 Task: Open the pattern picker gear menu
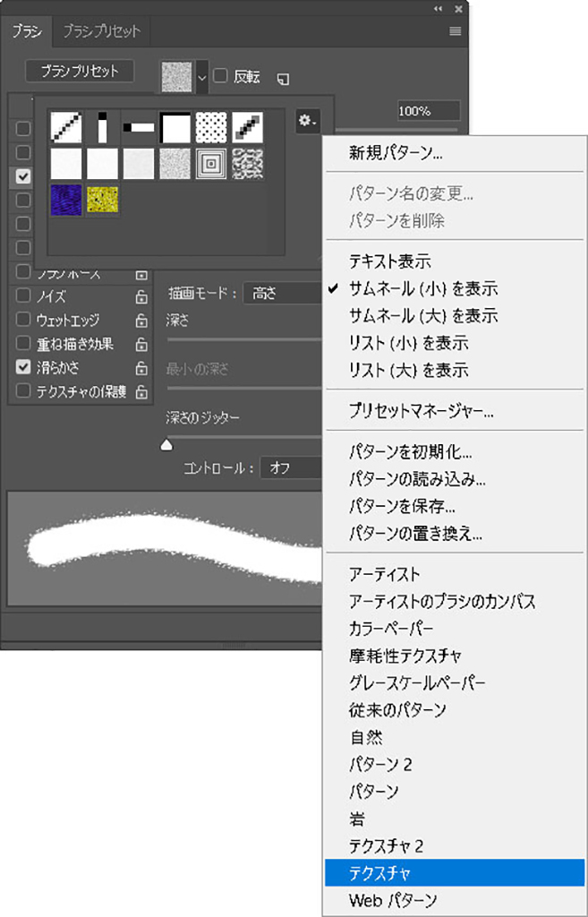(x=307, y=120)
